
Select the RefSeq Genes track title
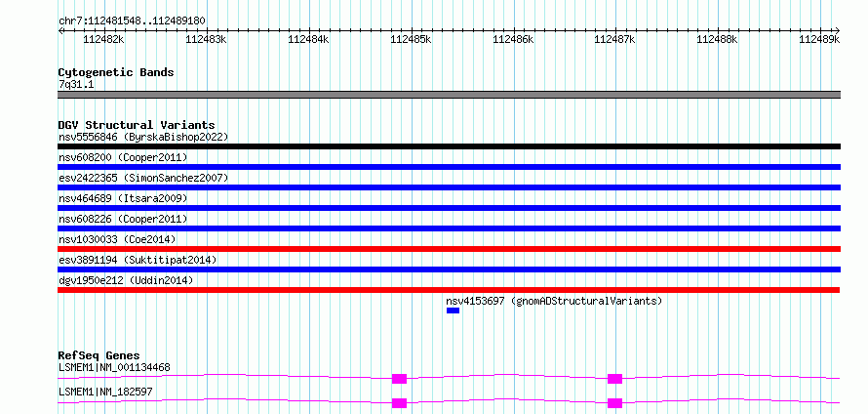(99, 355)
